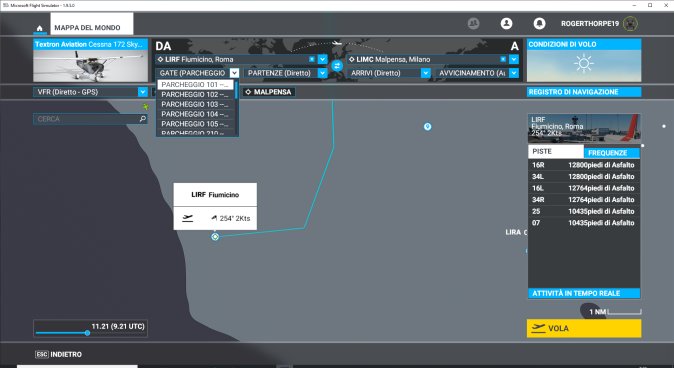Choose PARCHEGGIO 103 from the list
This screenshot has width=674, height=368.
[195, 104]
